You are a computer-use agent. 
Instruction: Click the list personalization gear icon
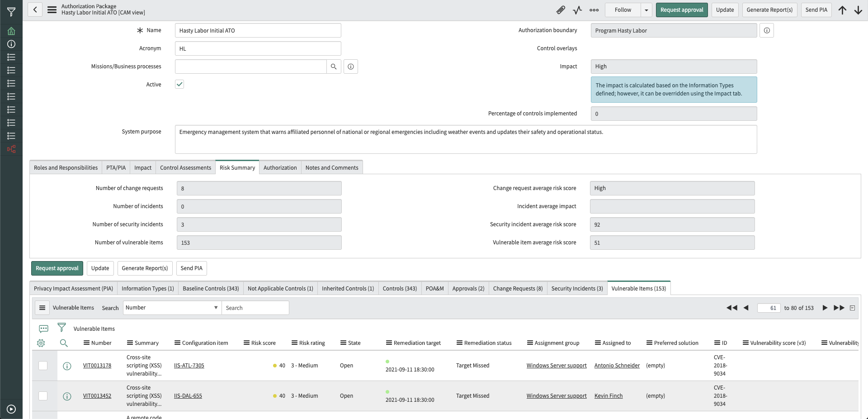coord(41,343)
